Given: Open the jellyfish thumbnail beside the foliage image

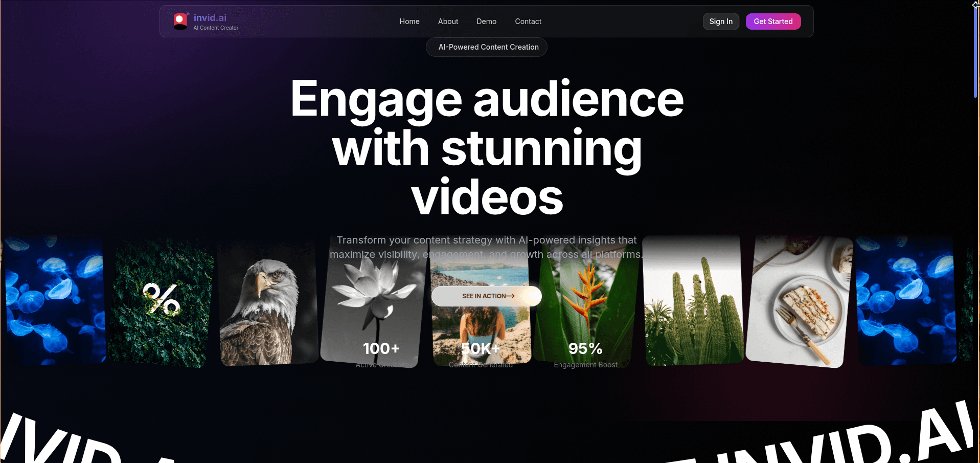Looking at the screenshot, I should (55, 301).
